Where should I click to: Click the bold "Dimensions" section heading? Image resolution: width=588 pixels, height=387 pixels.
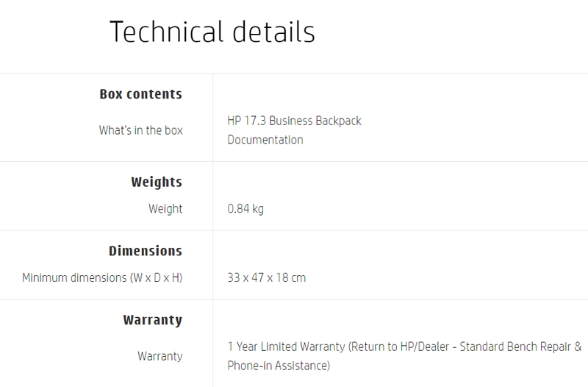[146, 251]
